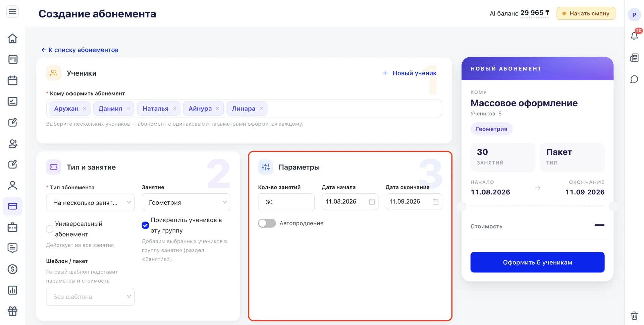
Task: Go back К списку абонементов
Action: click(x=80, y=50)
